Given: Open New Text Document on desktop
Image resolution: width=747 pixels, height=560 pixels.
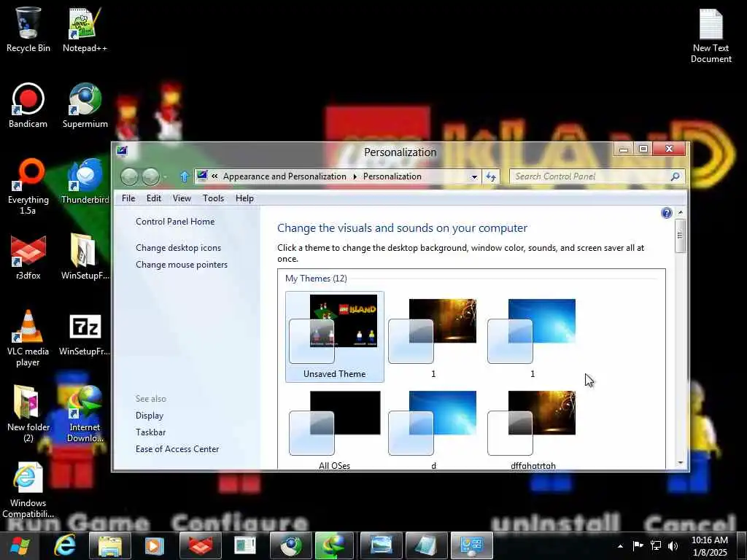Looking at the screenshot, I should click(x=711, y=36).
